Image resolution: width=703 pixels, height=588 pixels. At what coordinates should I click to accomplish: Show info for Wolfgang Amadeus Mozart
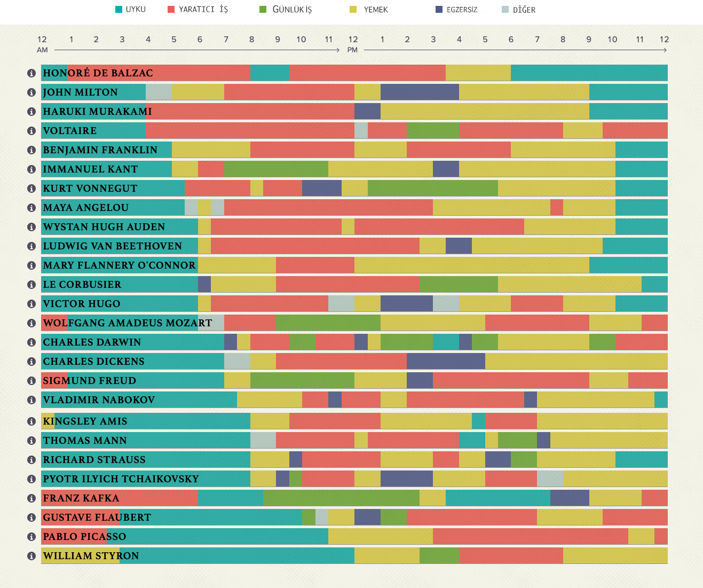[31, 323]
